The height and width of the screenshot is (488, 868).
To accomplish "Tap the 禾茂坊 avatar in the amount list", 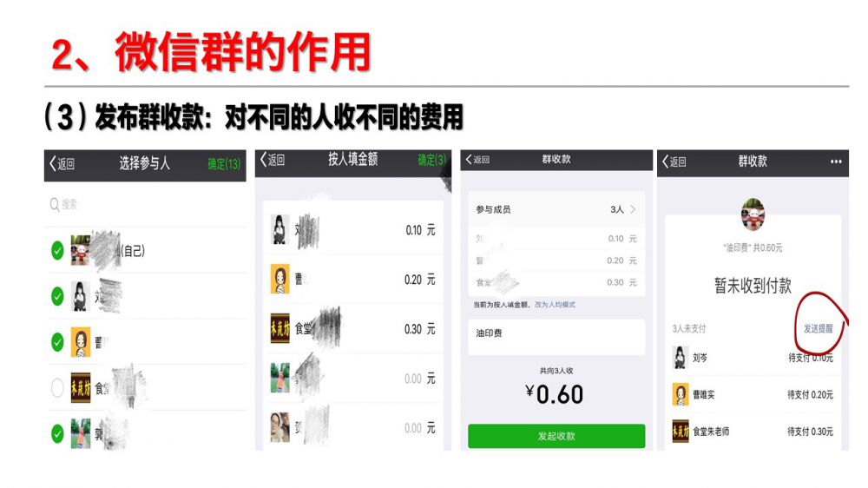I will pos(280,328).
